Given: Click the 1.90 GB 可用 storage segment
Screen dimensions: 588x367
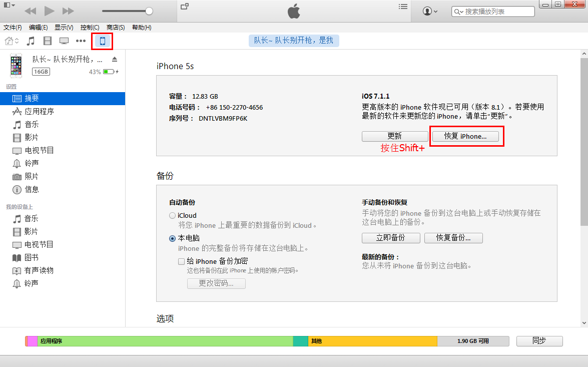Looking at the screenshot, I should (x=473, y=341).
